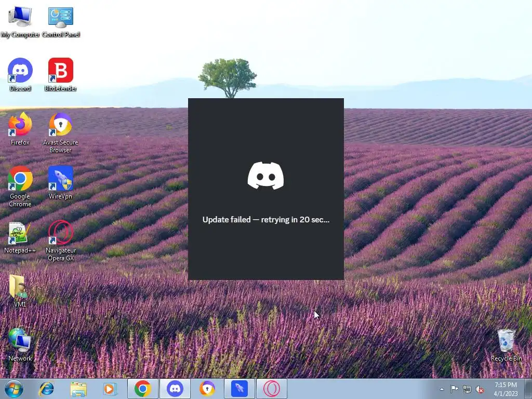Viewport: 532px width, 399px height.
Task: Select the Navigateur Opera GX shortcut
Action: (x=60, y=241)
